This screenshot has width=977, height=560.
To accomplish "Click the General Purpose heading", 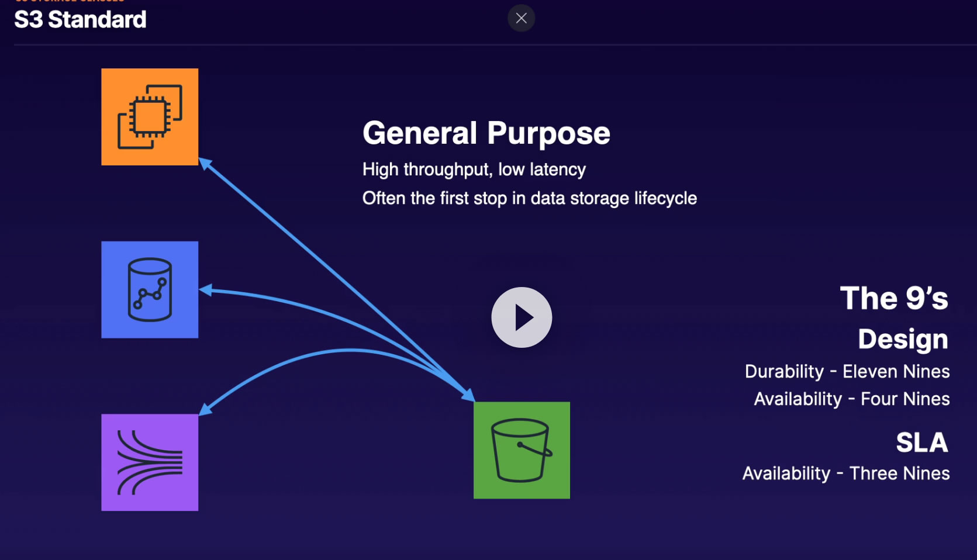I will point(486,133).
